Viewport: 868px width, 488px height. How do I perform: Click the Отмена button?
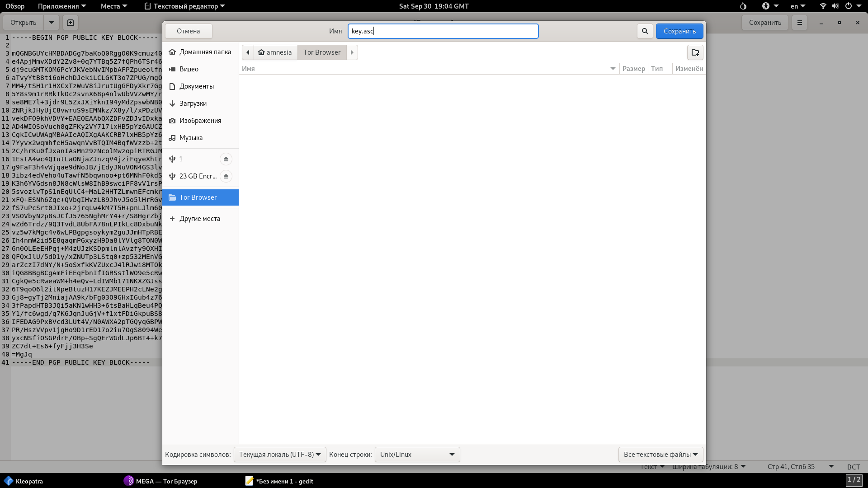click(188, 31)
